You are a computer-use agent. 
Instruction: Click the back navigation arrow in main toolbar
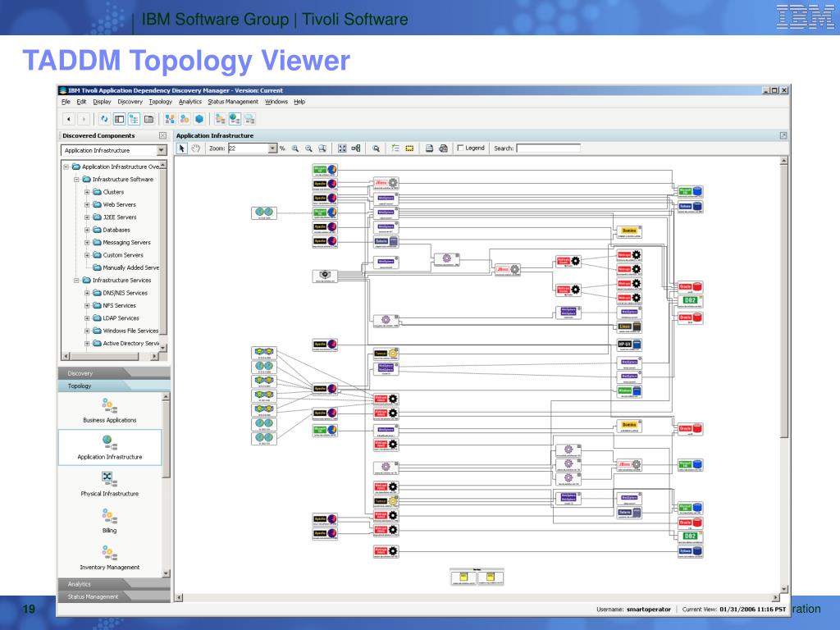click(x=69, y=119)
